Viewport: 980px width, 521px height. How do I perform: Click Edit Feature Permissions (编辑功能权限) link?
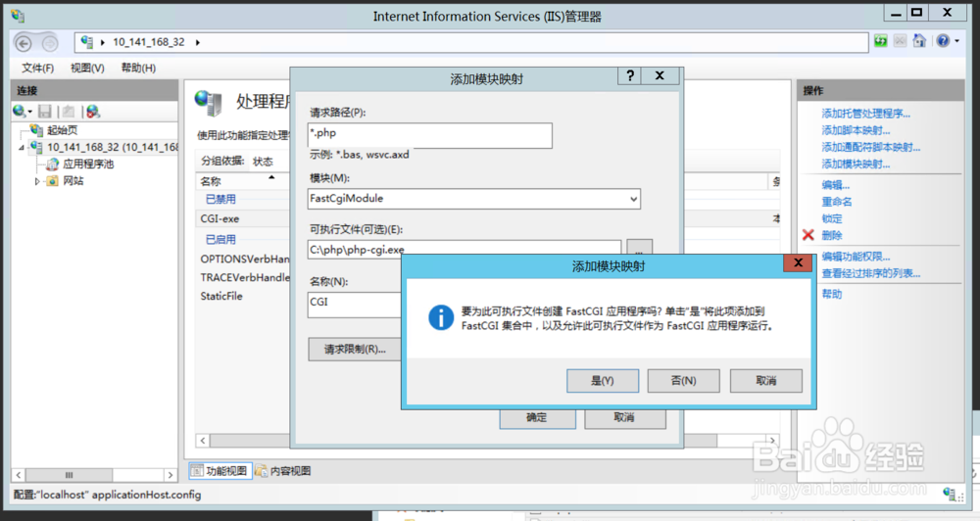point(856,257)
